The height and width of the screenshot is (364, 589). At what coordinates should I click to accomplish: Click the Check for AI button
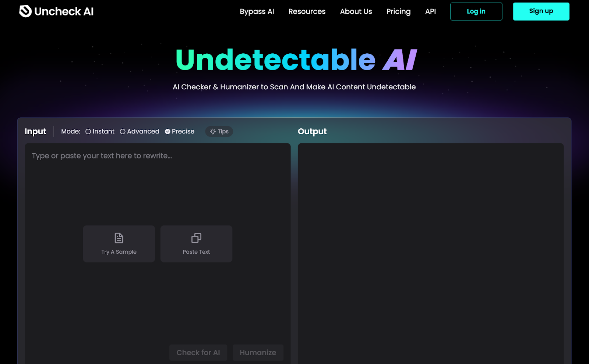(x=198, y=353)
